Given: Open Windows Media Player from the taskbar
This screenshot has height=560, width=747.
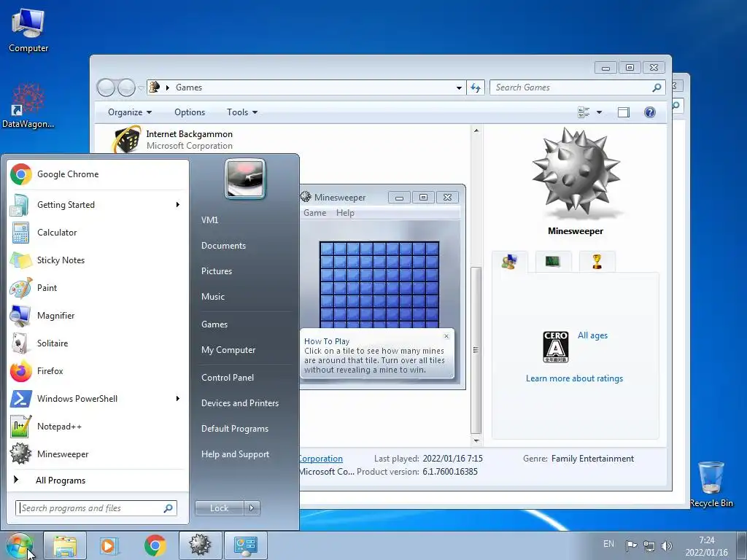Looking at the screenshot, I should pos(109,545).
